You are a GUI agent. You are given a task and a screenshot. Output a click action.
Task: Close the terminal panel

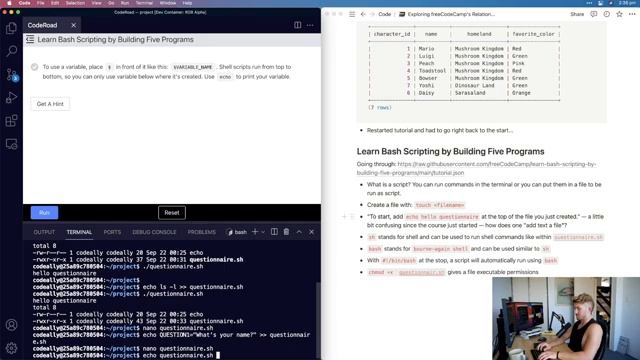point(311,232)
